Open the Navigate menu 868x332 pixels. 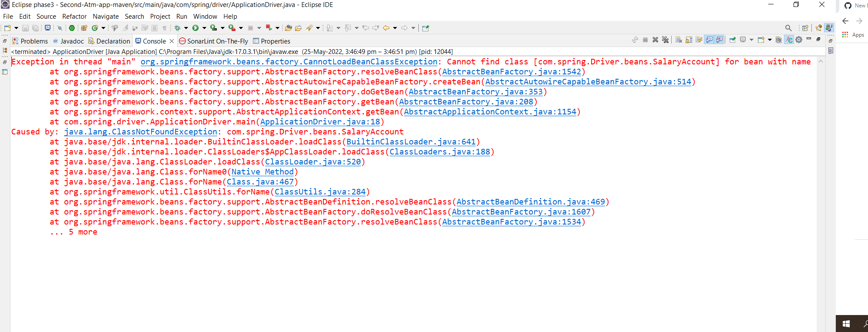[x=106, y=17]
